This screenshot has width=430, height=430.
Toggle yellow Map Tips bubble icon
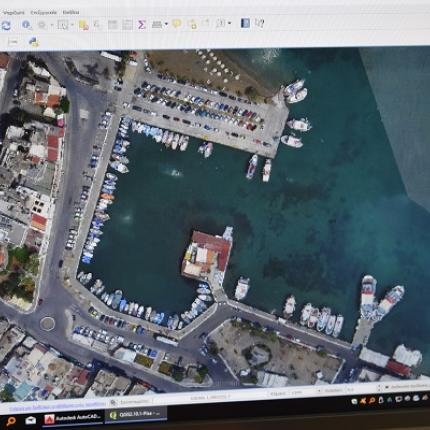point(176,23)
